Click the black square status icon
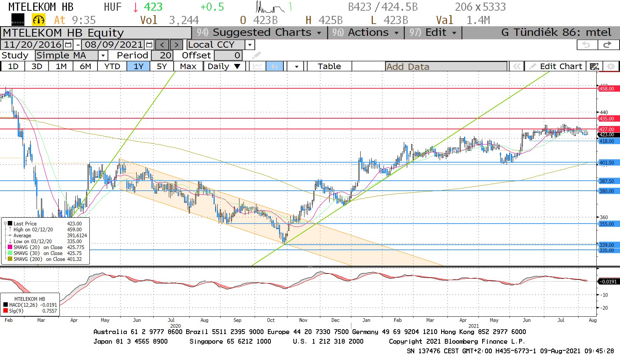 [x=18, y=20]
